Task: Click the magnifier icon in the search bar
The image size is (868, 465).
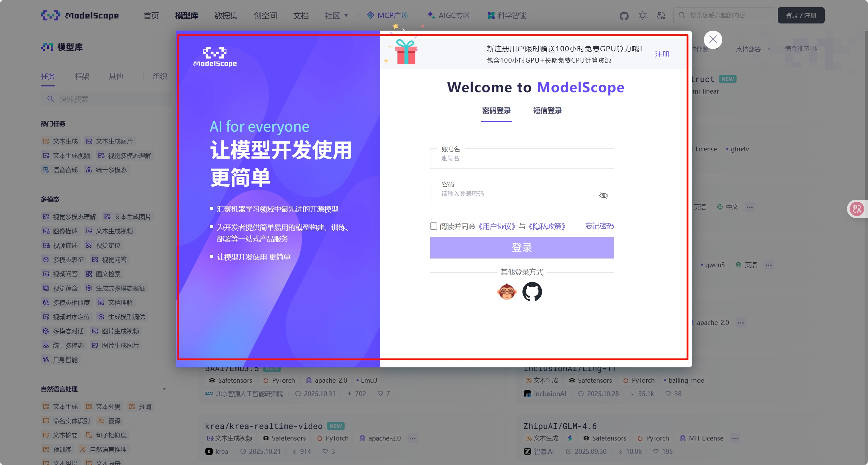Action: pyautogui.click(x=681, y=15)
